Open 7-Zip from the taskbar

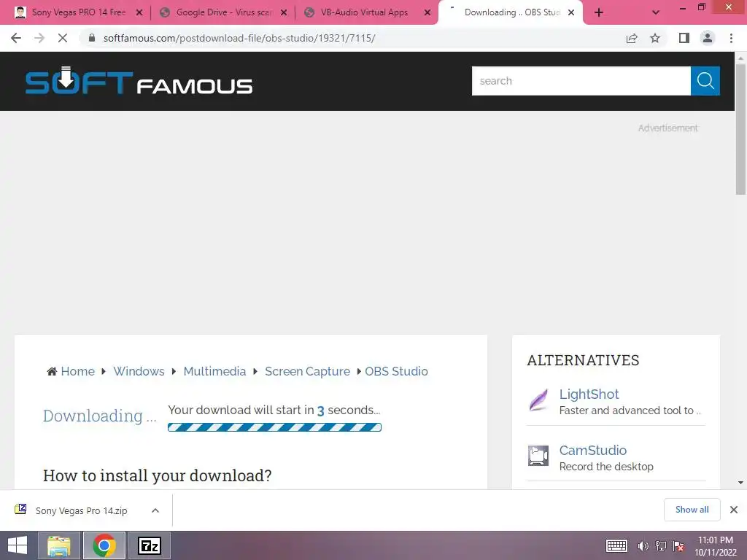pyautogui.click(x=149, y=545)
